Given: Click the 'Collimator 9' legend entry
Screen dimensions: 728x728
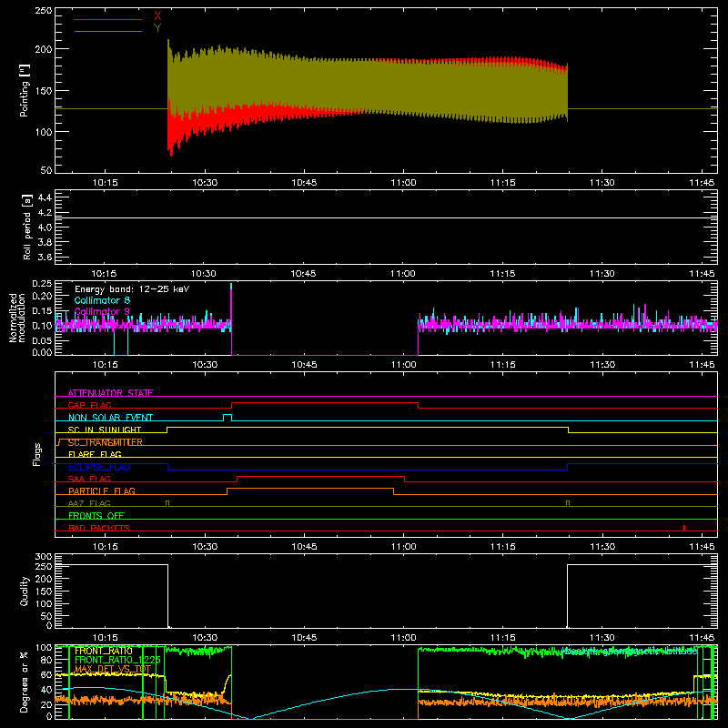Looking at the screenshot, I should [x=102, y=311].
